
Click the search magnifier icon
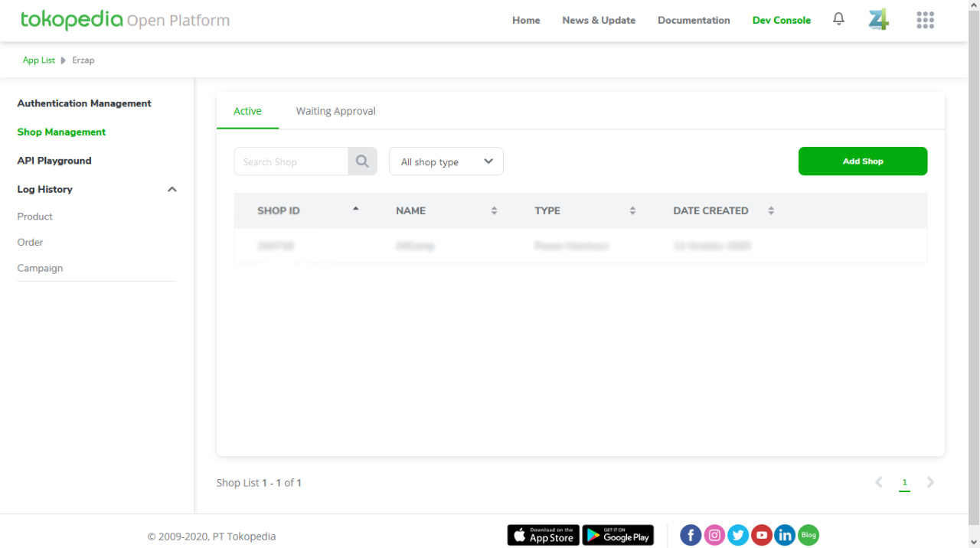362,161
